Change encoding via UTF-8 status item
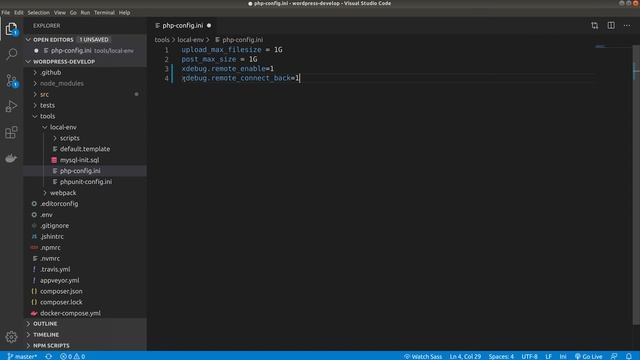 (529, 356)
